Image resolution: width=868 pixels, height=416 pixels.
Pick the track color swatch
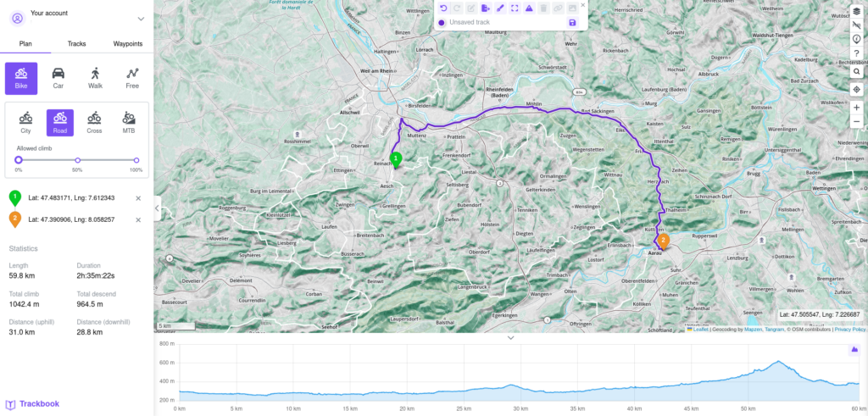click(x=441, y=23)
